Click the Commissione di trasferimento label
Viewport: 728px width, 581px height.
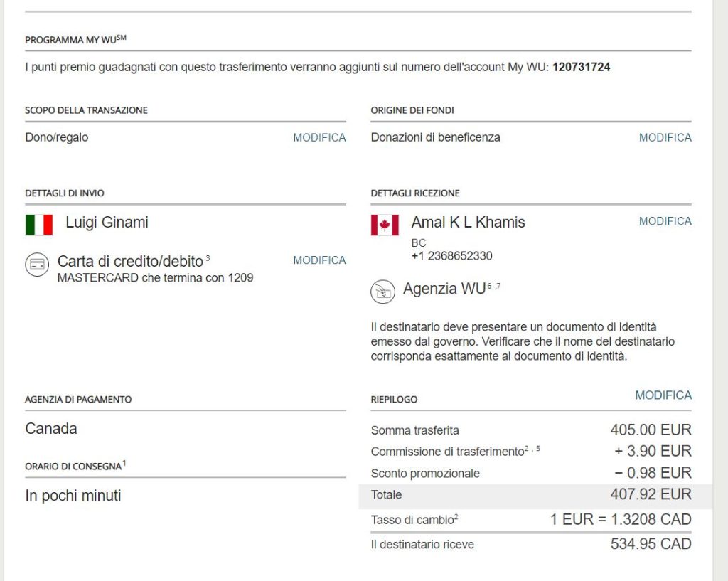(x=447, y=452)
